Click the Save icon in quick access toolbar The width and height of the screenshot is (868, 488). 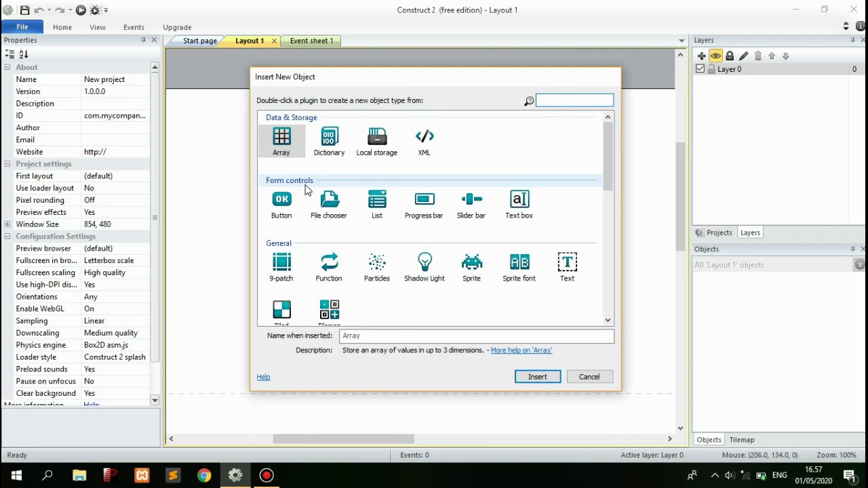coord(24,10)
